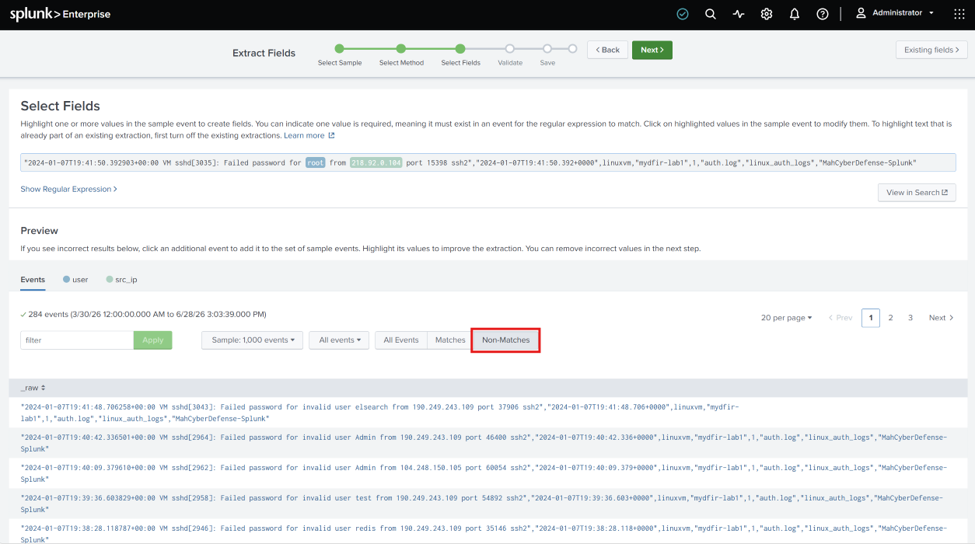
Task: Switch to Non-Matches events view
Action: pyautogui.click(x=506, y=340)
